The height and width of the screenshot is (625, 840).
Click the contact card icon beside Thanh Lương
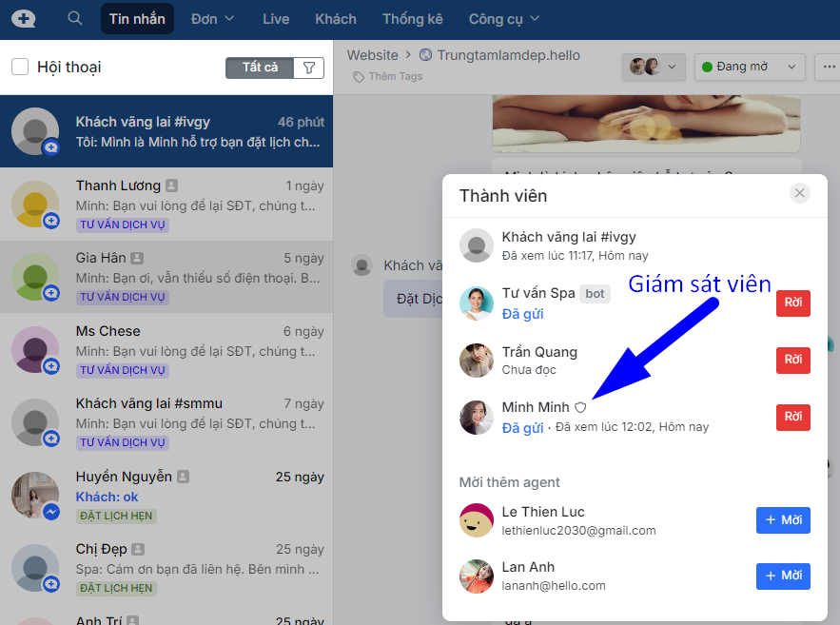[x=171, y=186]
